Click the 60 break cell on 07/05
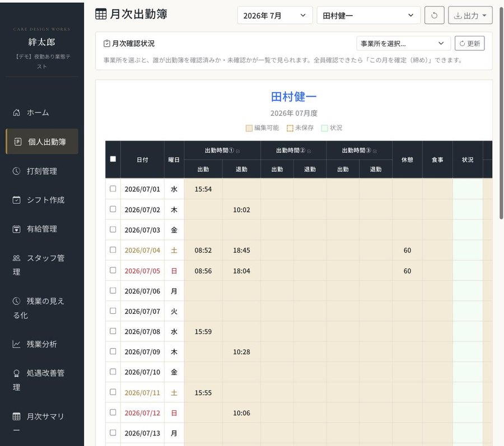This screenshot has width=504, height=446. [407, 271]
